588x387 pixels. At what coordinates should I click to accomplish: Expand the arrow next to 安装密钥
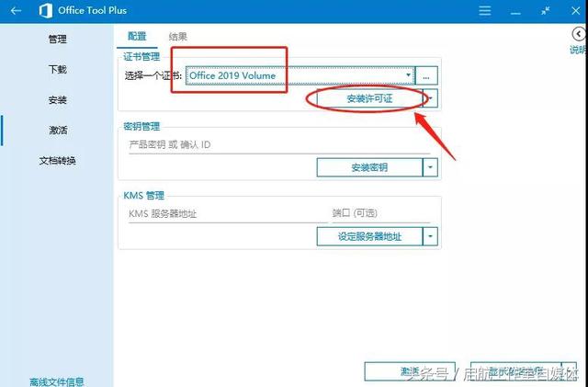coord(431,167)
